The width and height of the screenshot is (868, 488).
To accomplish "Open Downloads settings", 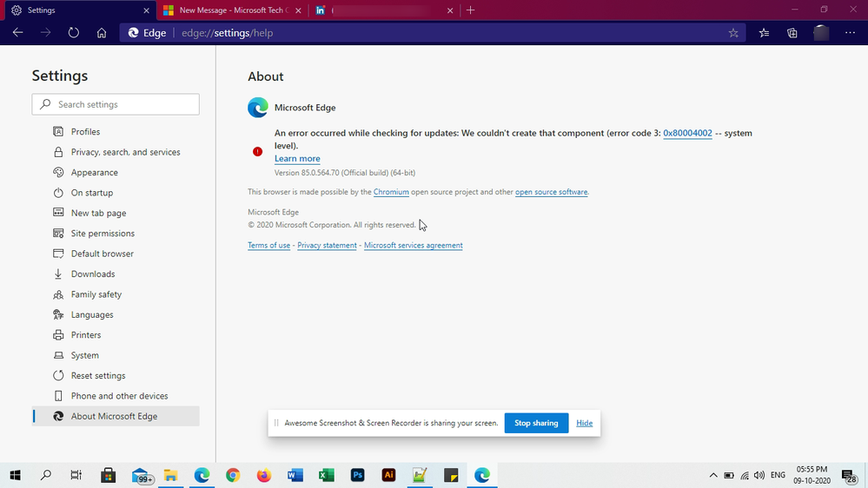I will pos(93,274).
